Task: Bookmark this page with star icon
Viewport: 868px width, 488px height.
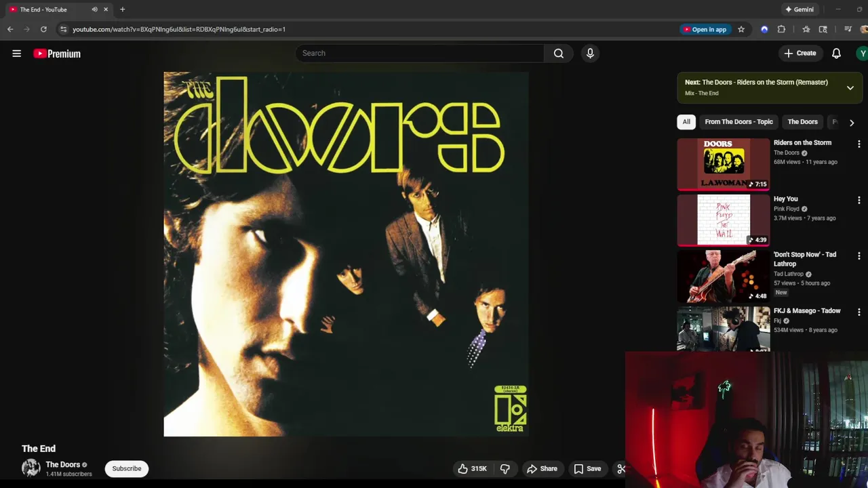Action: 741,29
